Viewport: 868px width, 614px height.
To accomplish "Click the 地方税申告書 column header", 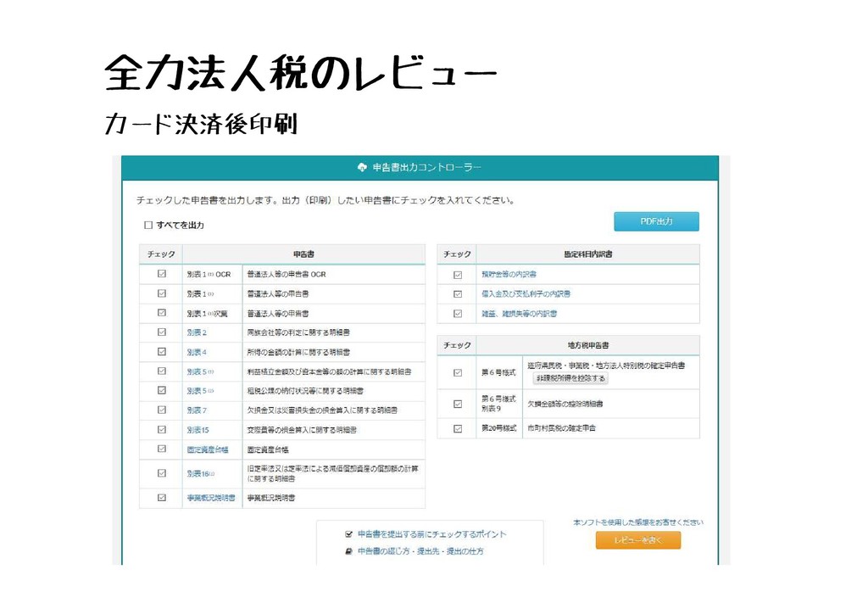I will (588, 345).
